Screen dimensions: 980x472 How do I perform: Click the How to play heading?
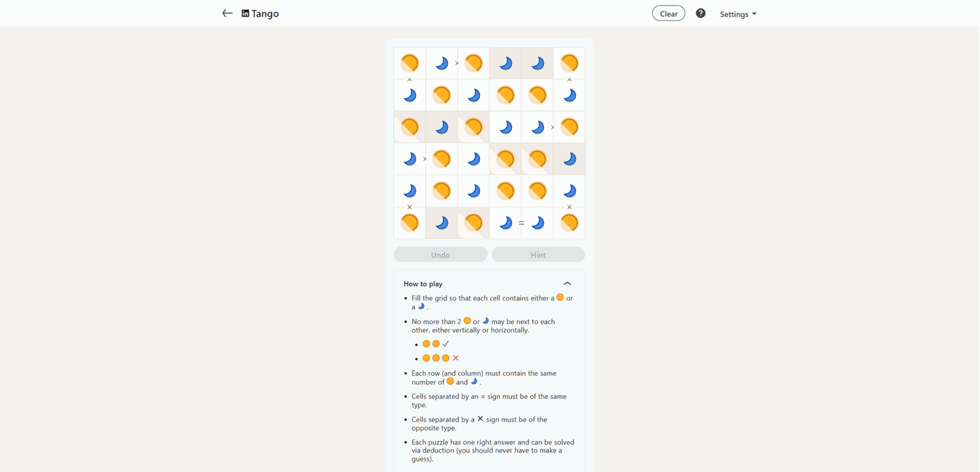click(x=423, y=284)
